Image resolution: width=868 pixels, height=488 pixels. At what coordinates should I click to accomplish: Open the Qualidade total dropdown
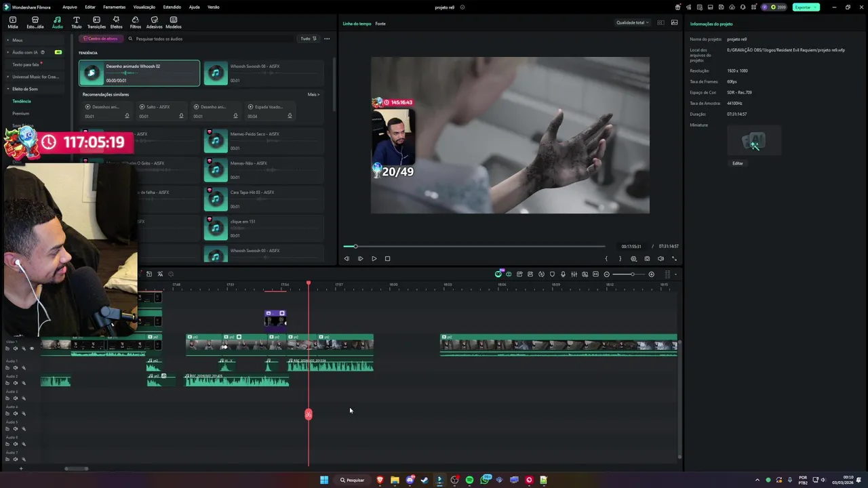tap(632, 22)
